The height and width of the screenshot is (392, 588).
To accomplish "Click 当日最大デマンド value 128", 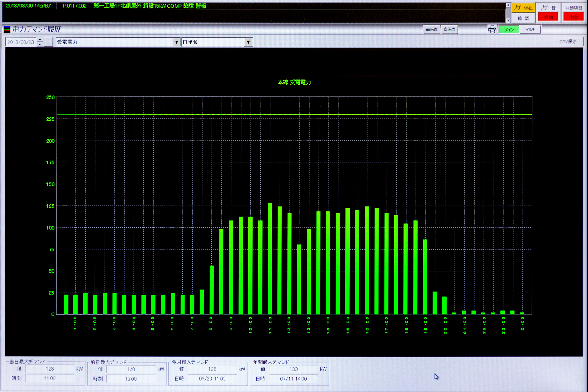I will pyautogui.click(x=50, y=369).
